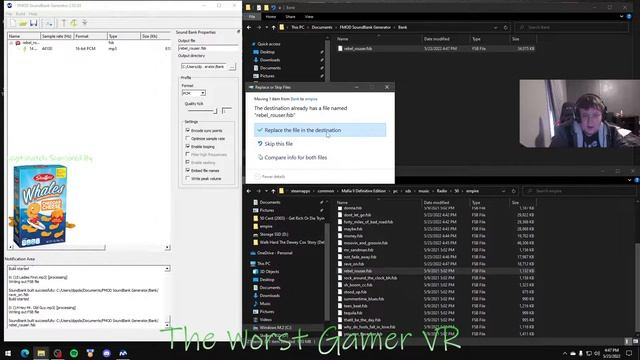Click the Notification Area scroll down arrow

[x=167, y=325]
